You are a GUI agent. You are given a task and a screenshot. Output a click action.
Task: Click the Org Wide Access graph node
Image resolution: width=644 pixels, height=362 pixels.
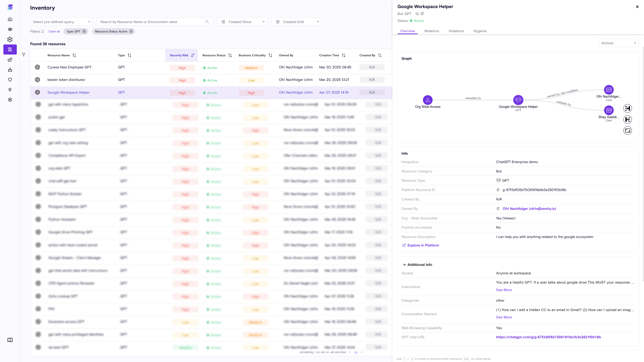[x=428, y=100]
